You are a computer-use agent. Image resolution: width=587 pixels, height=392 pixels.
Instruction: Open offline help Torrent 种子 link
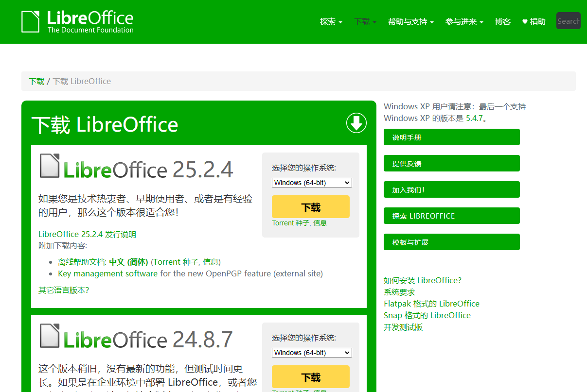pos(176,262)
